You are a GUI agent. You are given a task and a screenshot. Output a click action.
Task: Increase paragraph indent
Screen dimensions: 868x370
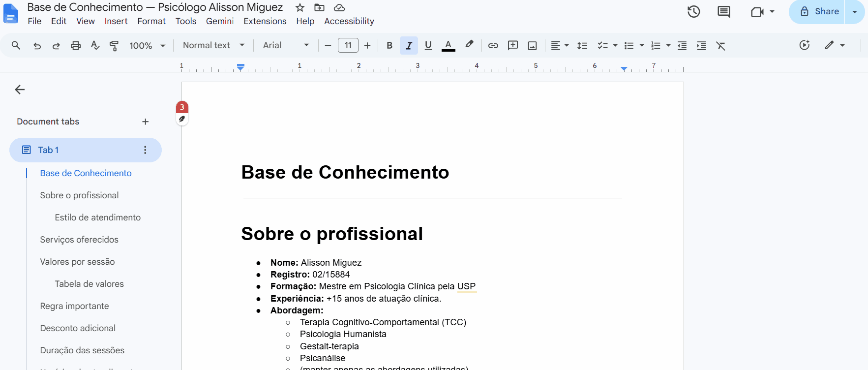(x=701, y=45)
